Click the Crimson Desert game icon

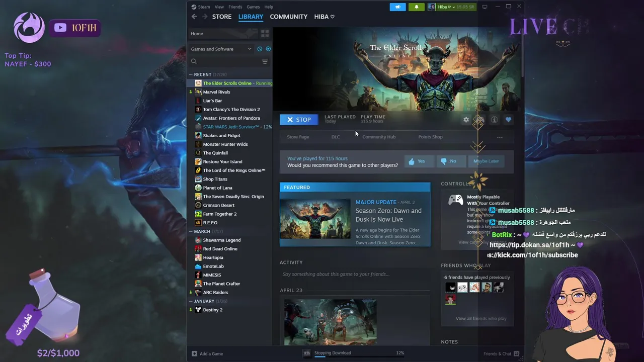pyautogui.click(x=198, y=205)
